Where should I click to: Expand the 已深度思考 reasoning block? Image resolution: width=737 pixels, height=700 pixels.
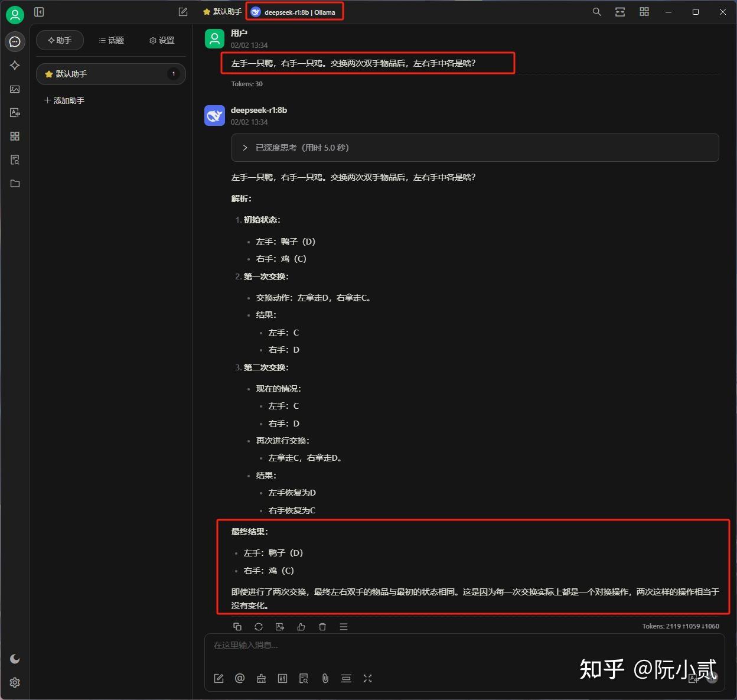click(245, 148)
